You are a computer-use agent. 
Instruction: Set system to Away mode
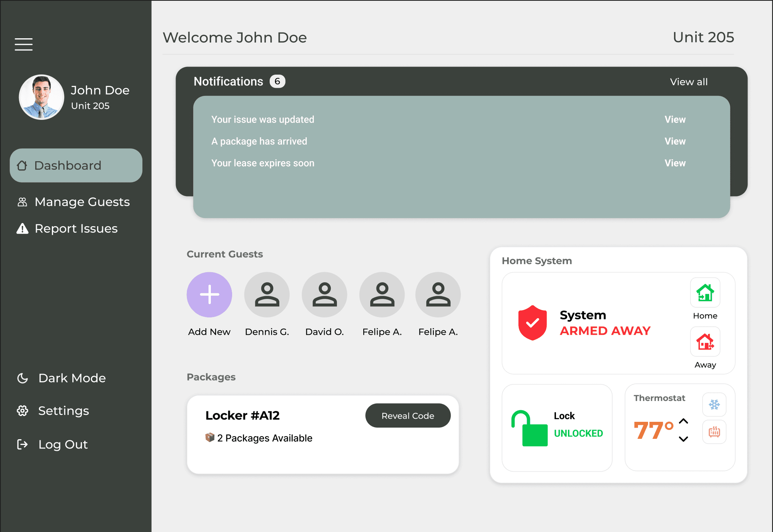pyautogui.click(x=705, y=342)
